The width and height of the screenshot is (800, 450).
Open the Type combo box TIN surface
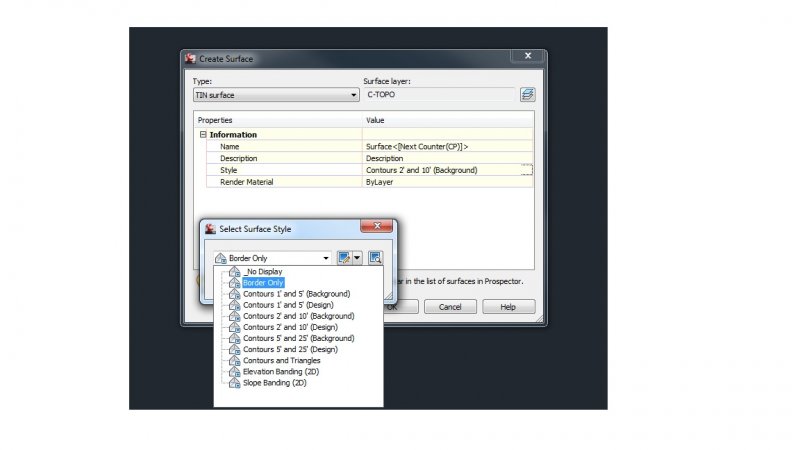(x=276, y=95)
